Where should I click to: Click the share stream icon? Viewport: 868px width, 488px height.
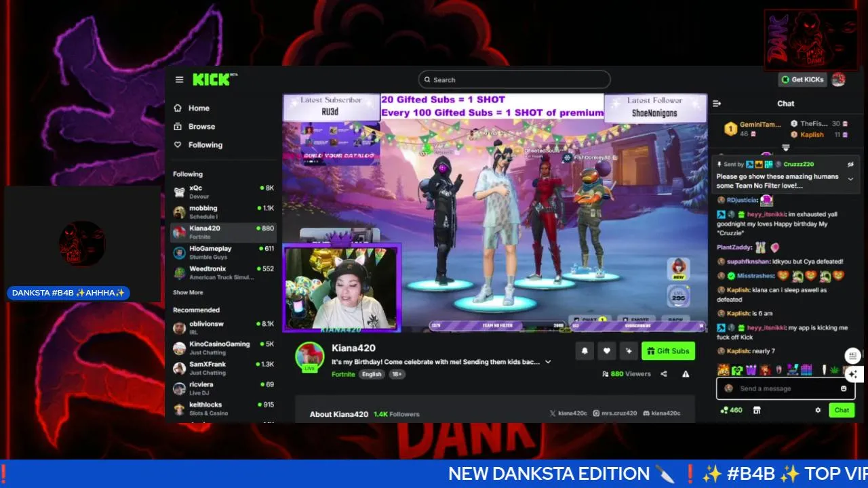click(664, 374)
